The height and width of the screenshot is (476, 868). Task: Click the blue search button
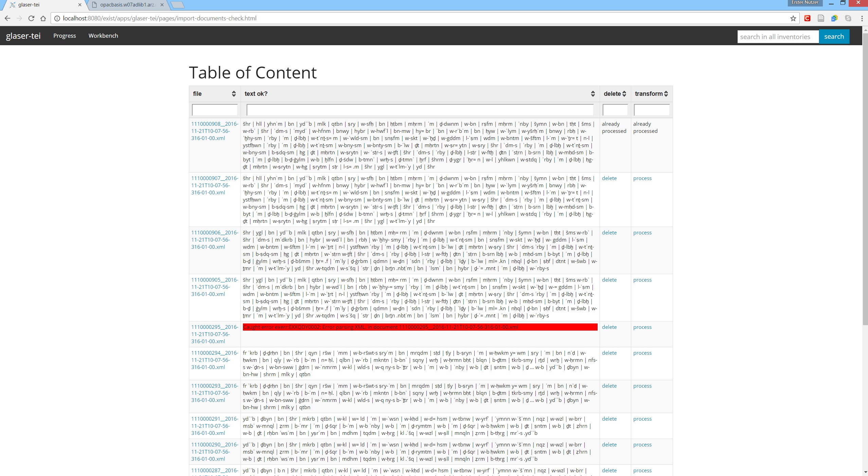click(x=834, y=36)
